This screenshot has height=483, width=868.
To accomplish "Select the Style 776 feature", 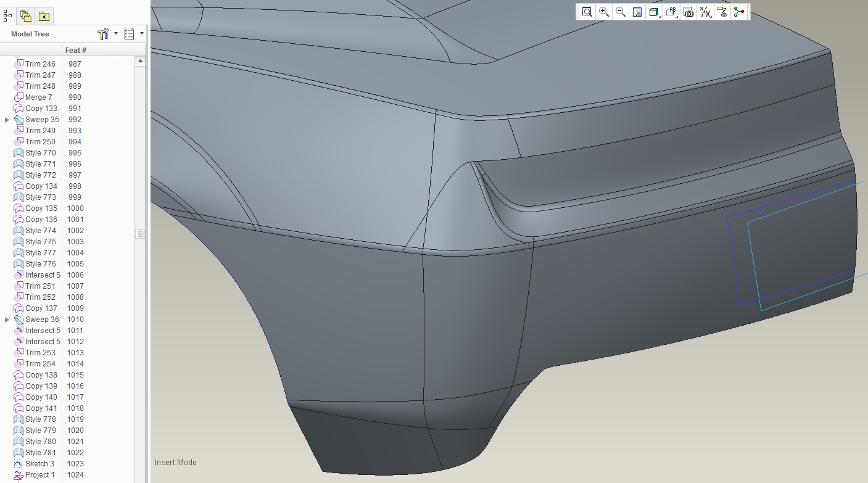I will pos(41,264).
